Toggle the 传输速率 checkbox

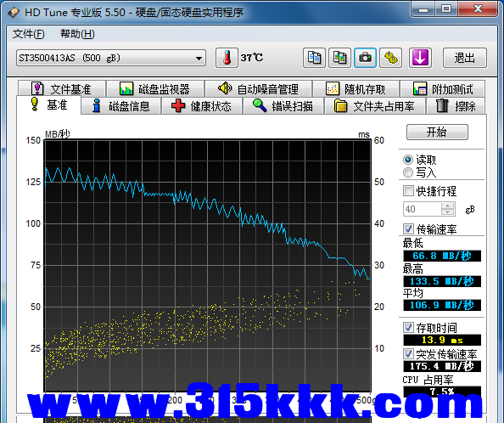pyautogui.click(x=408, y=229)
